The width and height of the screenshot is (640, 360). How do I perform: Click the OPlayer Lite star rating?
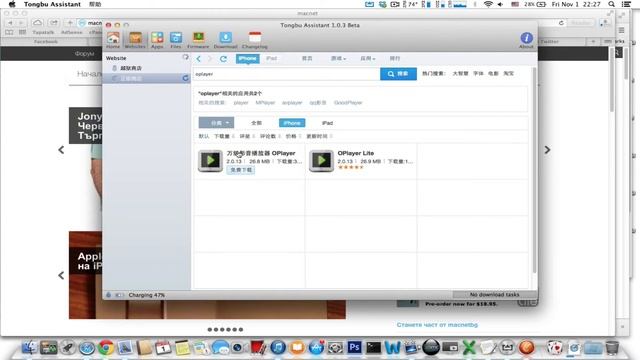pos(351,167)
